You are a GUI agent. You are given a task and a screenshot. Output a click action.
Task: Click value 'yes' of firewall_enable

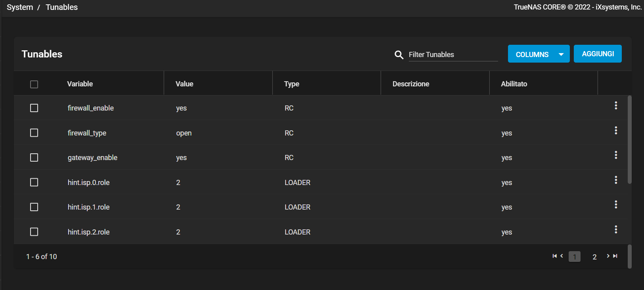(x=181, y=108)
